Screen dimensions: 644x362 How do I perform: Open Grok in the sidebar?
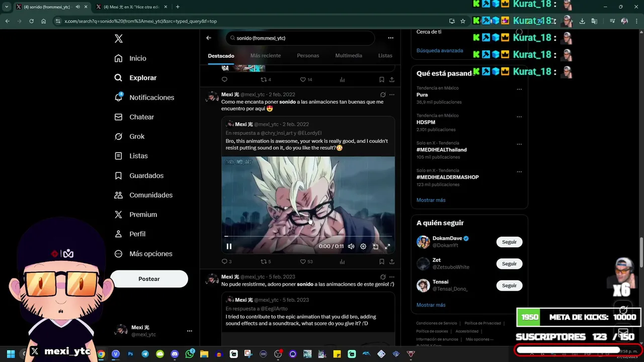129,136
